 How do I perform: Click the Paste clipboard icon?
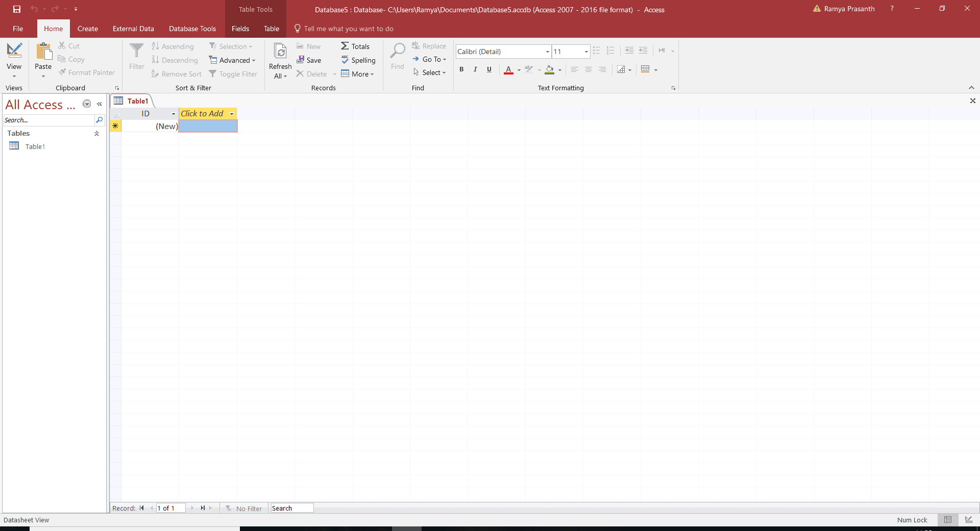click(x=43, y=52)
